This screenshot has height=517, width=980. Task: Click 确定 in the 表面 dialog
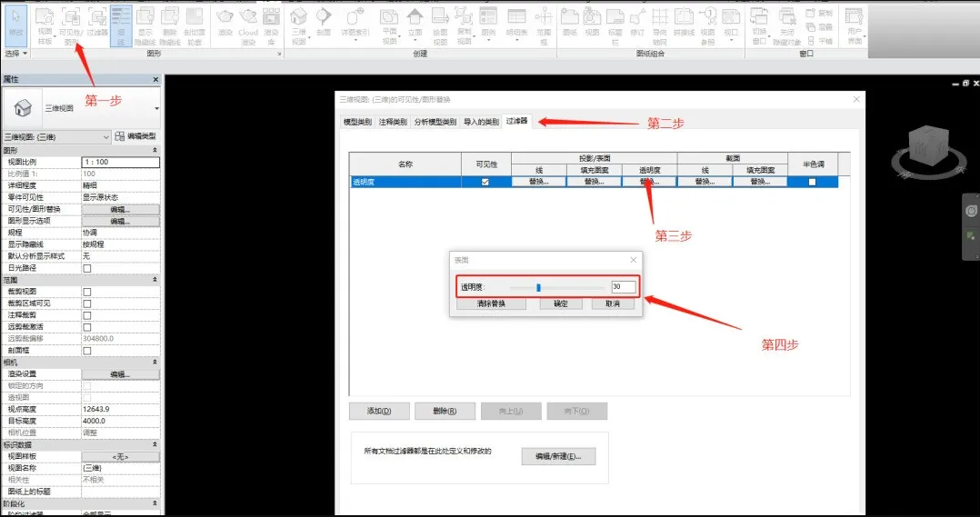560,303
